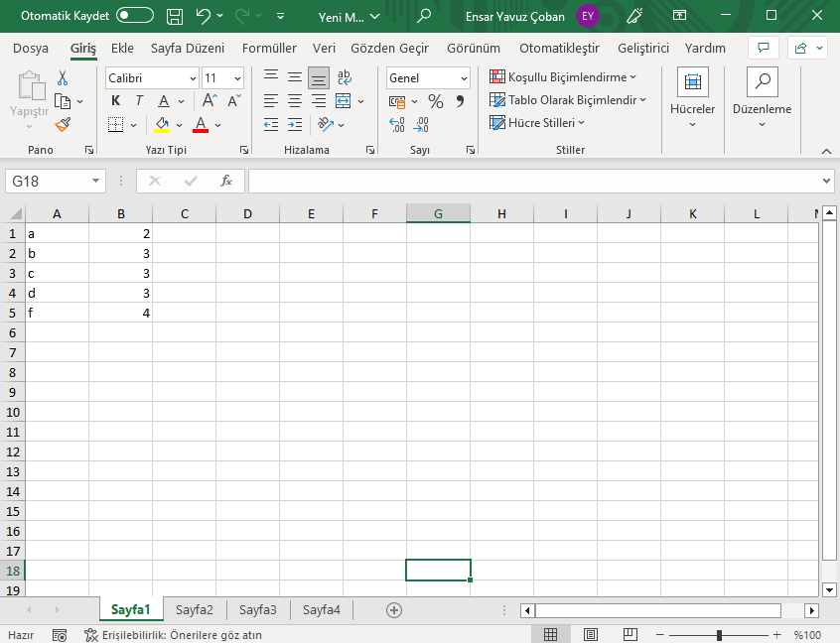The width and height of the screenshot is (840, 643).
Task: Zoom out with the minus button
Action: click(x=660, y=635)
